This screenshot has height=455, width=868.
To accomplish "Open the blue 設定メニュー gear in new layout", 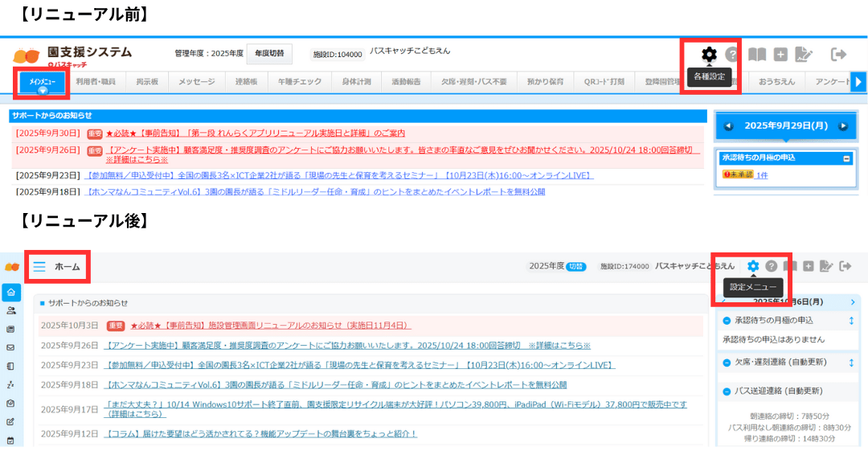I will (x=753, y=266).
